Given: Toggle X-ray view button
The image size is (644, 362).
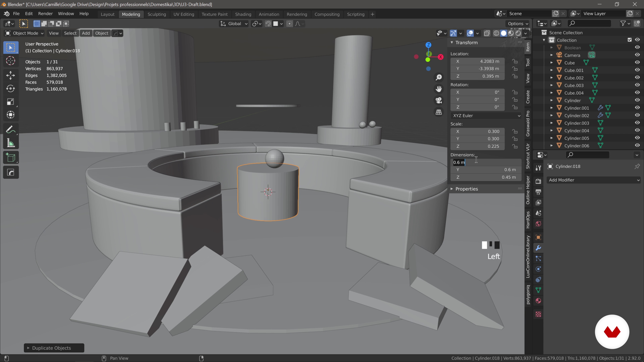Looking at the screenshot, I should click(x=487, y=33).
